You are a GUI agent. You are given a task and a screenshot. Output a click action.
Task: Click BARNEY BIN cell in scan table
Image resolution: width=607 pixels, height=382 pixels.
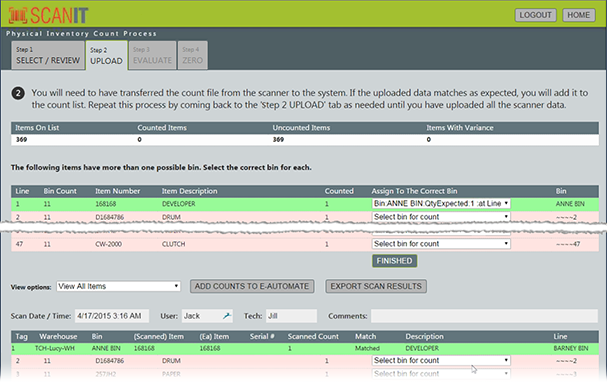coord(571,348)
